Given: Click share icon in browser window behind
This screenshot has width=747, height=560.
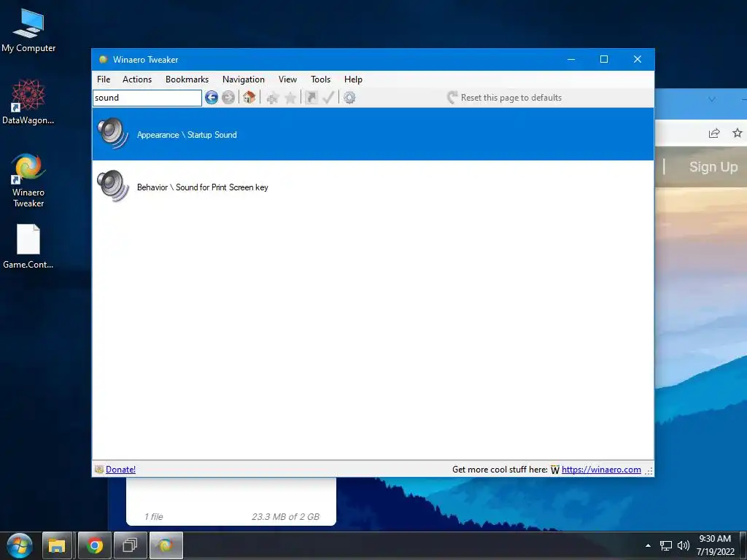Looking at the screenshot, I should pyautogui.click(x=713, y=133).
